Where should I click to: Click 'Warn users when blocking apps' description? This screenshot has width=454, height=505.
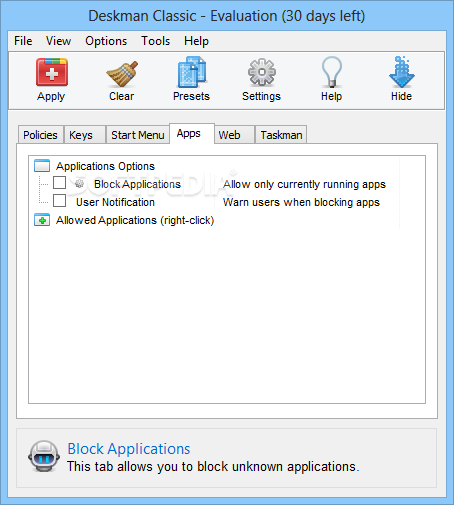[301, 202]
